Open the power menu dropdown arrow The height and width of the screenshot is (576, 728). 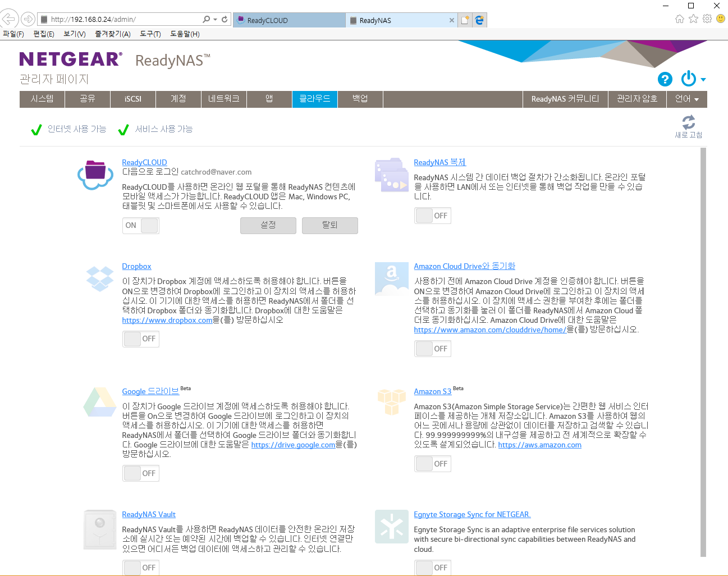point(703,80)
